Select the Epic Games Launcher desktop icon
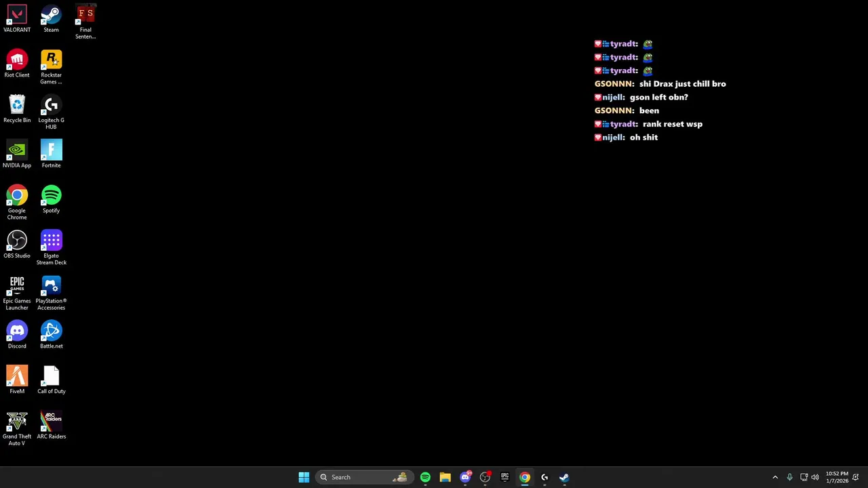The width and height of the screenshot is (868, 488). point(17,293)
